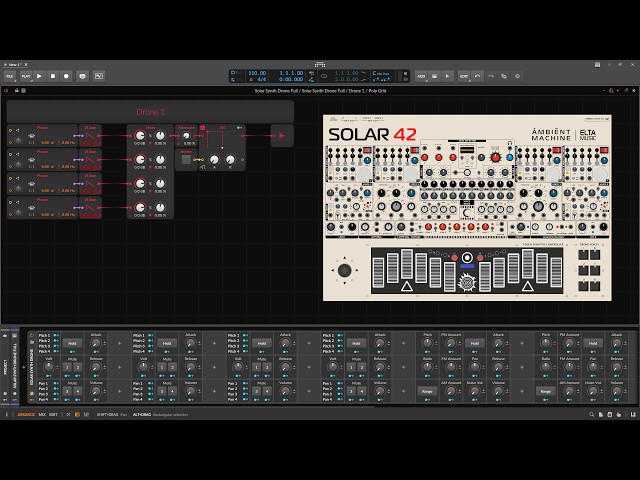The height and width of the screenshot is (480, 640).
Task: Click the second Hold button in device panel
Action: 167,343
